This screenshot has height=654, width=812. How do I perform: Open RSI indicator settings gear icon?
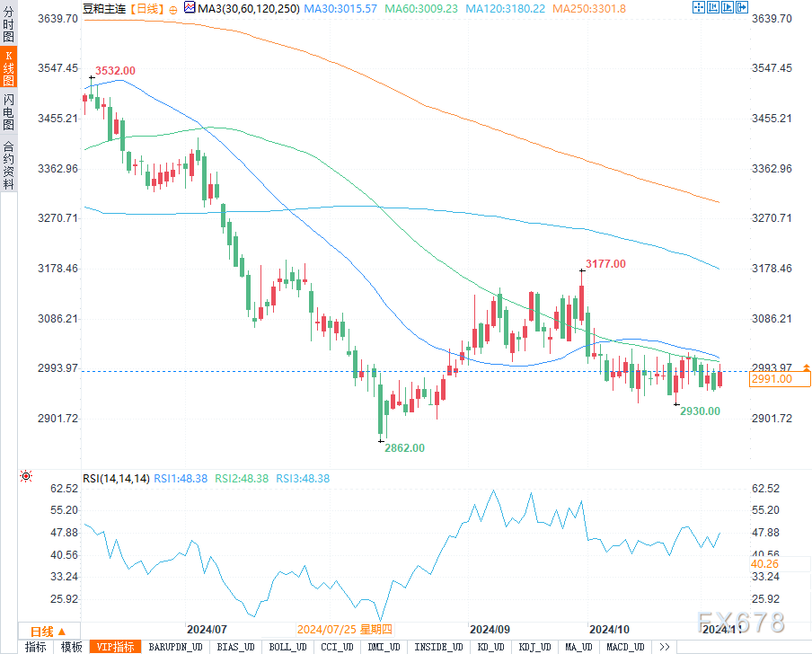(x=26, y=477)
